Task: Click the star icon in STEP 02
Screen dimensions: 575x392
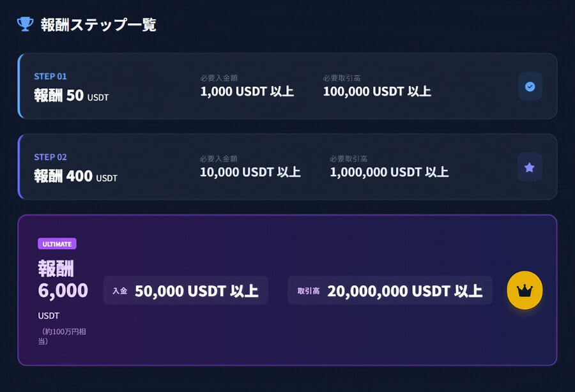Action: tap(530, 167)
